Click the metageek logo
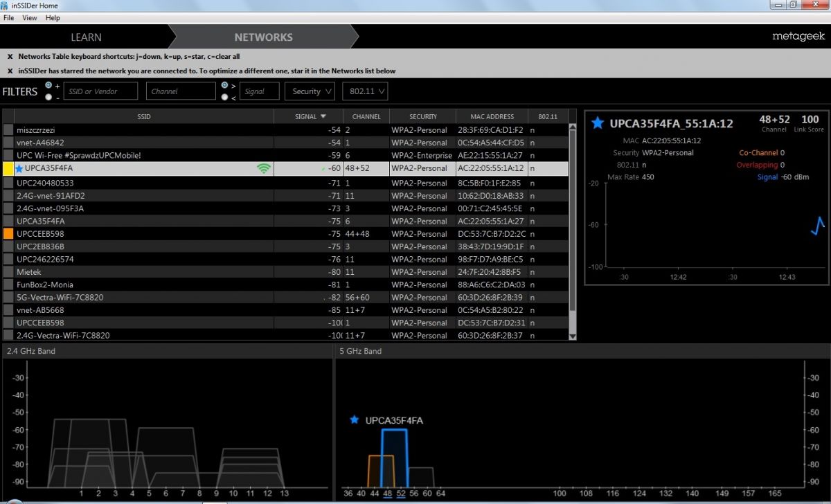 coord(797,36)
